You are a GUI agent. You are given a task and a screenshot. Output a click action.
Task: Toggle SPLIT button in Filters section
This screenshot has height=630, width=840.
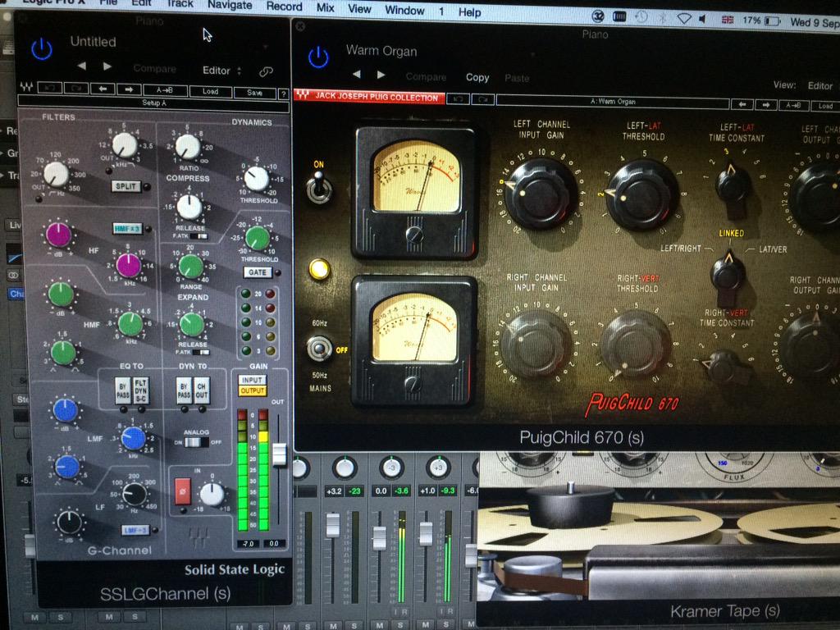click(x=126, y=186)
